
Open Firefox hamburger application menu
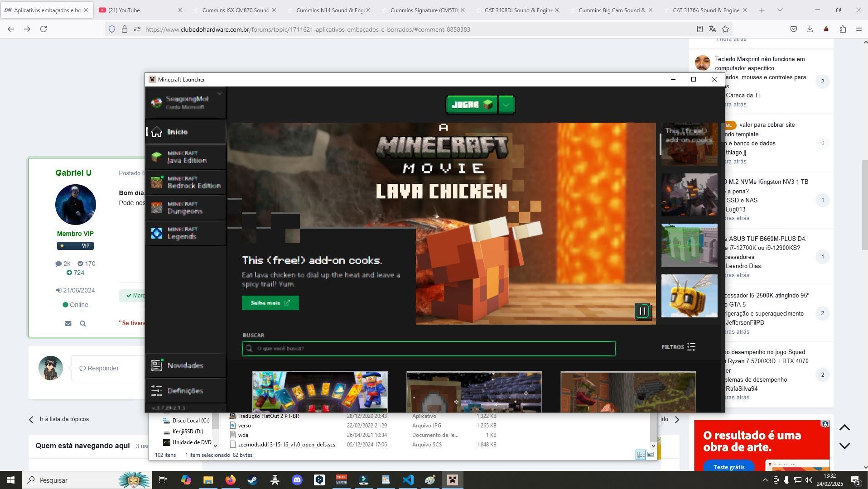(858, 29)
